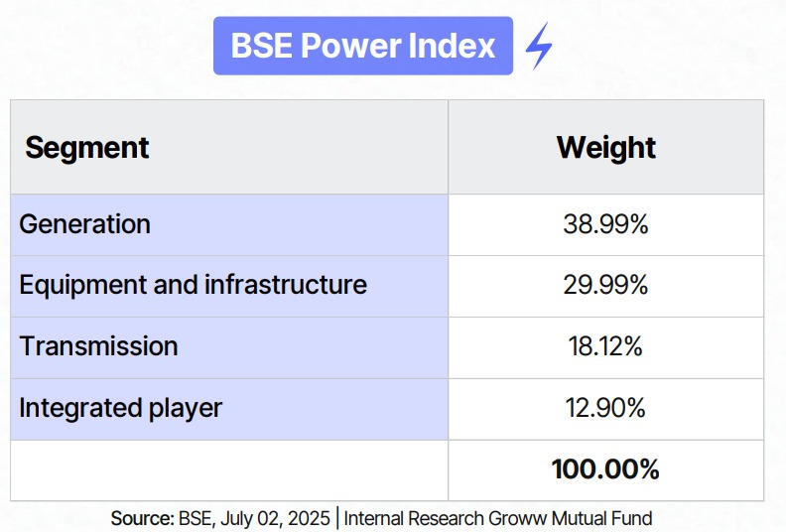Click the Equipment and infrastructure cell
This screenshot has width=786, height=532.
[x=229, y=286]
